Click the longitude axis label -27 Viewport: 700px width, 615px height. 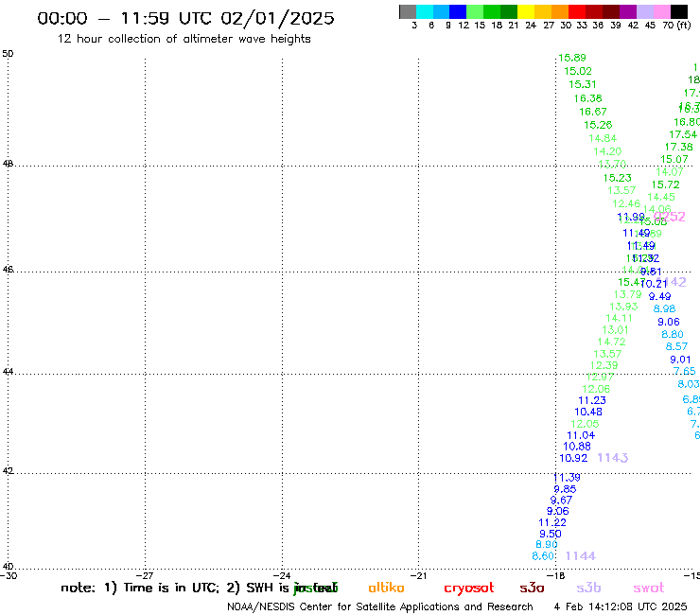pyautogui.click(x=145, y=576)
